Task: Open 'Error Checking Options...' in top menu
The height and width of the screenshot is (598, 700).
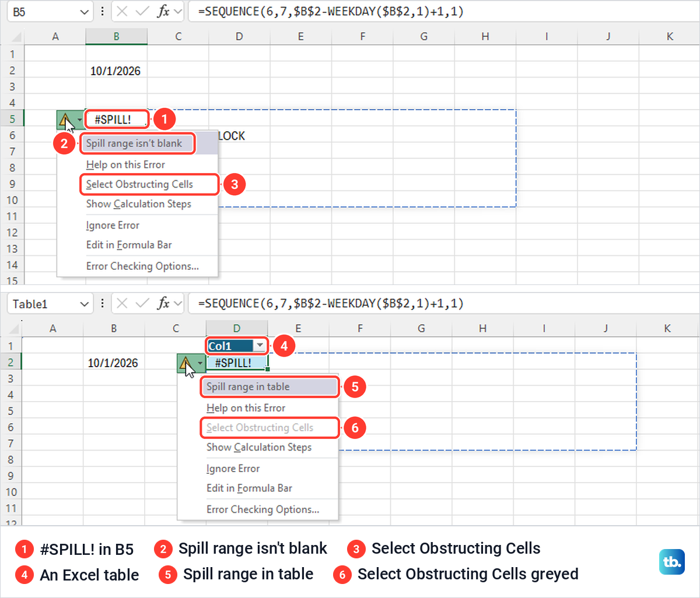Action: [x=137, y=266]
